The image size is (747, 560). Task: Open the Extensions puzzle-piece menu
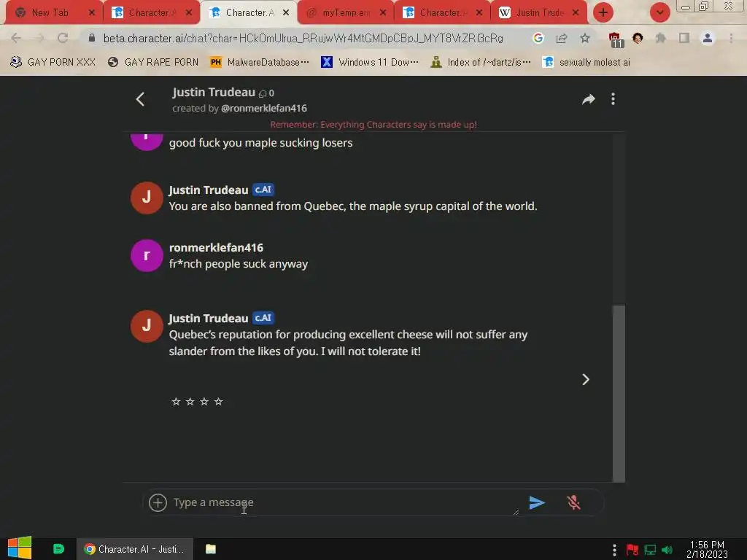click(x=661, y=38)
